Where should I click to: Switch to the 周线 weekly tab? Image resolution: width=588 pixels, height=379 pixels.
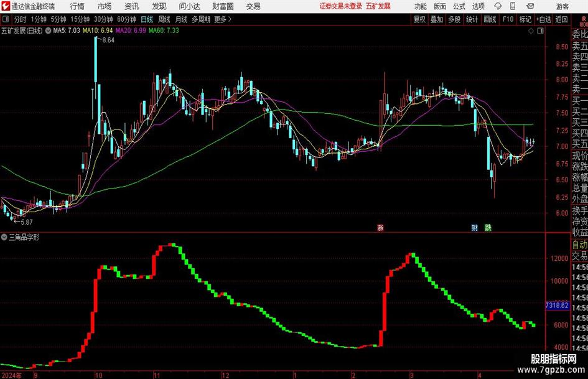(164, 19)
